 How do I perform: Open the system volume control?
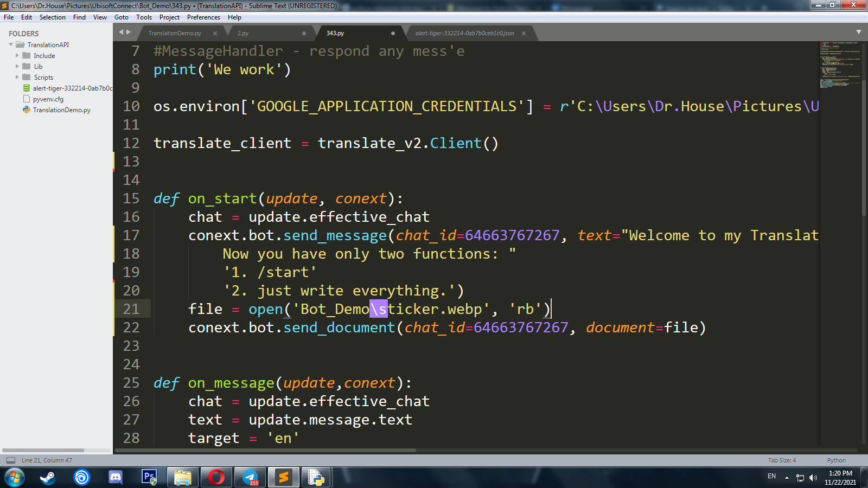(x=813, y=478)
